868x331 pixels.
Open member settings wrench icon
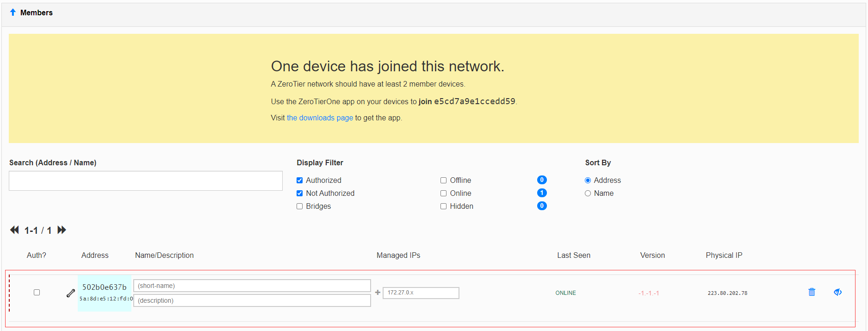click(x=71, y=293)
